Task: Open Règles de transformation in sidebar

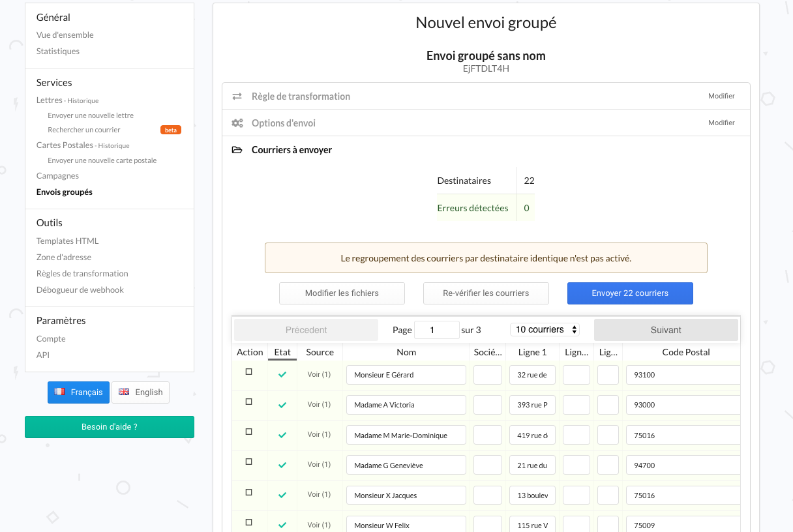Action: [x=82, y=274]
